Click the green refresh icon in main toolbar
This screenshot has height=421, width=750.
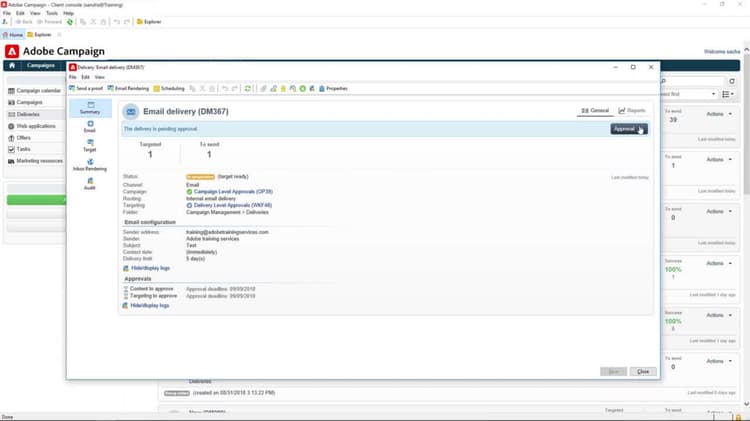[70, 22]
